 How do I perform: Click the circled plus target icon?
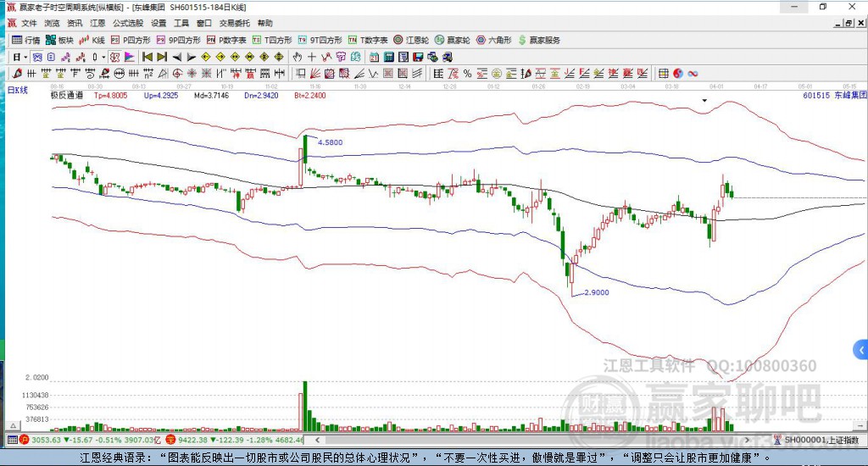click(177, 74)
